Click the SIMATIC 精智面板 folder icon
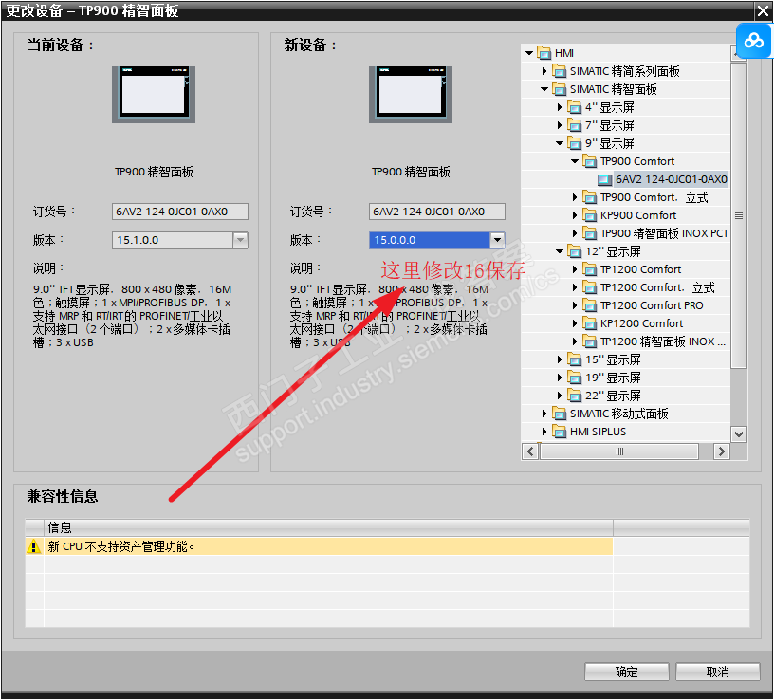The image size is (774, 700). (560, 89)
